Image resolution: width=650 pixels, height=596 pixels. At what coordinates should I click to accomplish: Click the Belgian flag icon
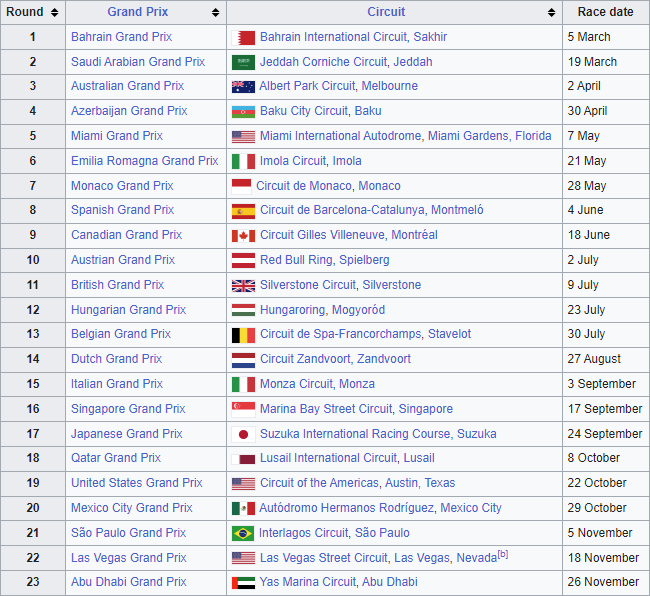coord(243,335)
